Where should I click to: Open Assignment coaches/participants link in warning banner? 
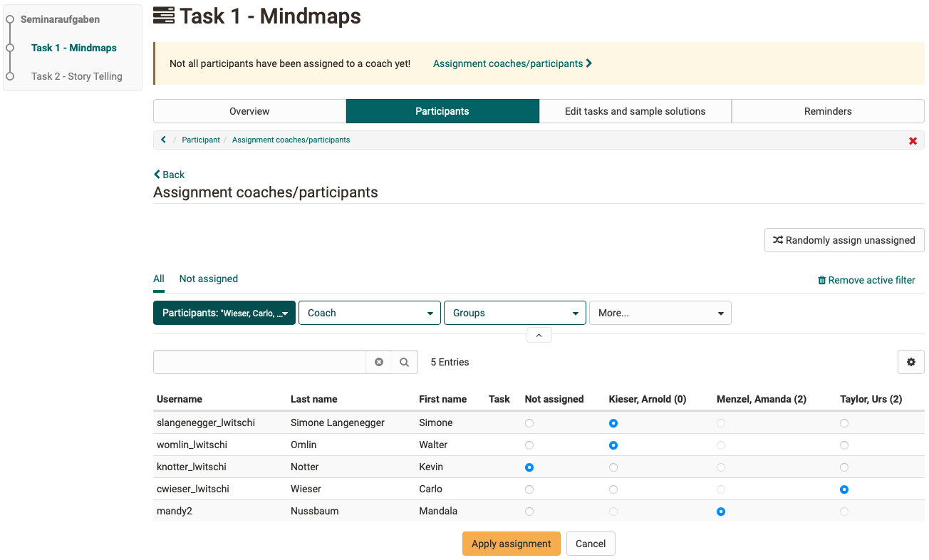tap(512, 63)
